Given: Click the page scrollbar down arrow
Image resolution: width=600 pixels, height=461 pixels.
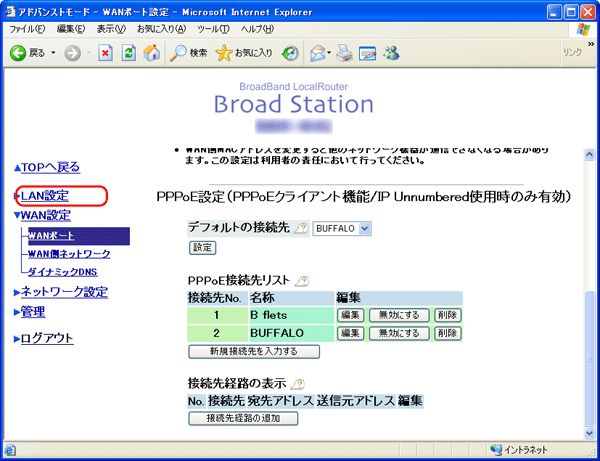Looking at the screenshot, I should (x=589, y=433).
